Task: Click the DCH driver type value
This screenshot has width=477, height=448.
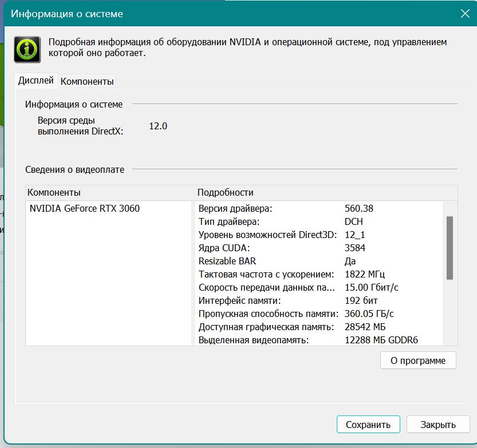Action: pyautogui.click(x=353, y=221)
